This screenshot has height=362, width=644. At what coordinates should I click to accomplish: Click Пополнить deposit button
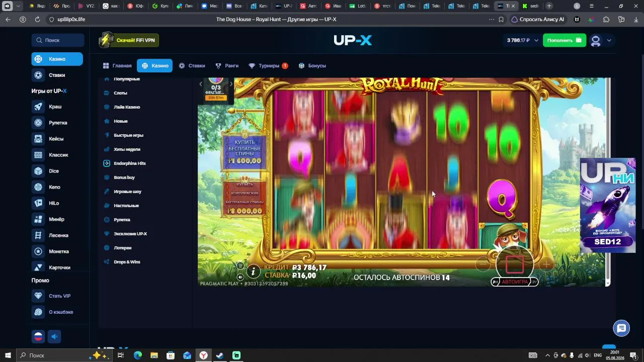pyautogui.click(x=565, y=40)
